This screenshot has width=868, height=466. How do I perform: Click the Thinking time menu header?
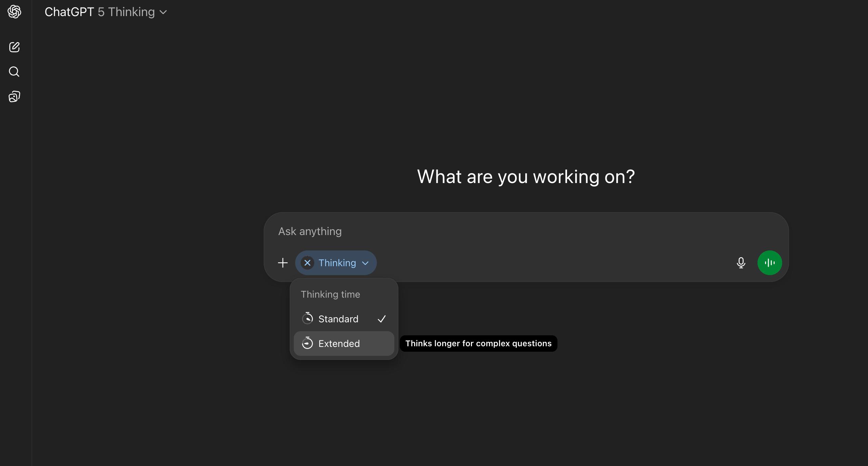click(x=330, y=294)
